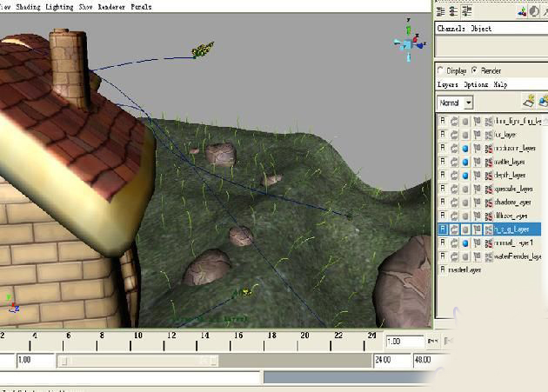Click the recycle icon on matte_layer
Image resolution: width=548 pixels, height=392 pixels.
click(x=454, y=162)
